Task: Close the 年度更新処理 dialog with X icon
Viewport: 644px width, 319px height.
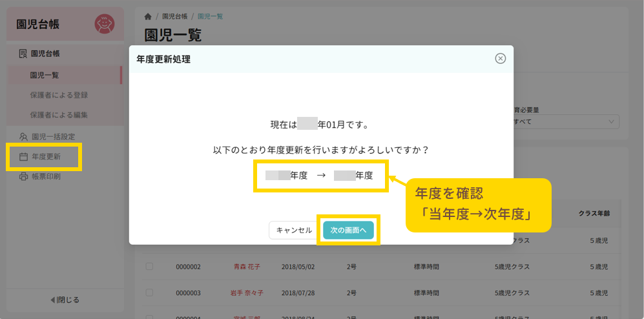Action: pos(500,59)
